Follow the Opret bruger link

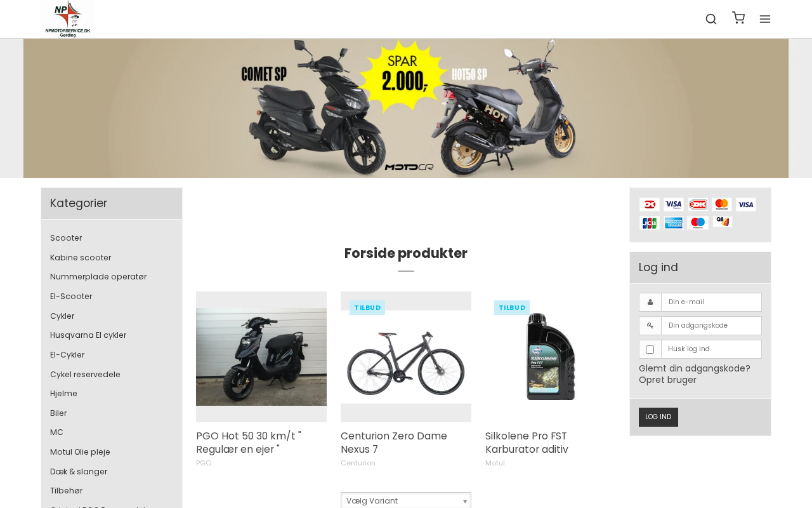click(667, 380)
